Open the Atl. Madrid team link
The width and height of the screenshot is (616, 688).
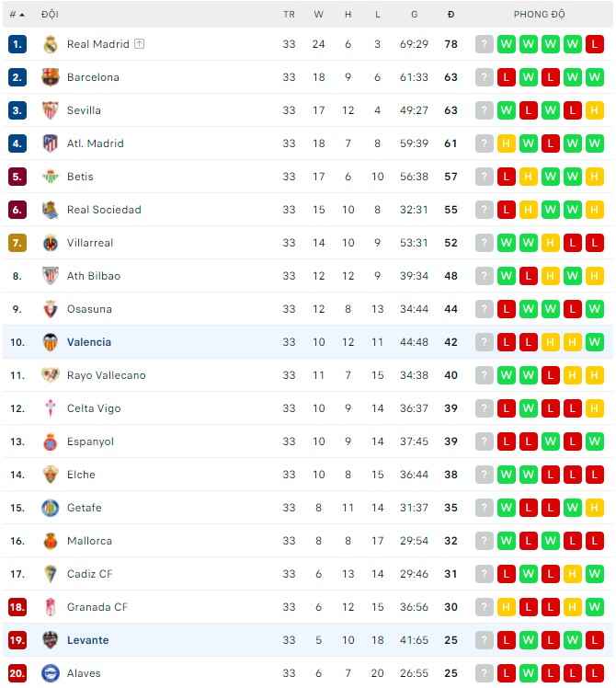(x=95, y=143)
